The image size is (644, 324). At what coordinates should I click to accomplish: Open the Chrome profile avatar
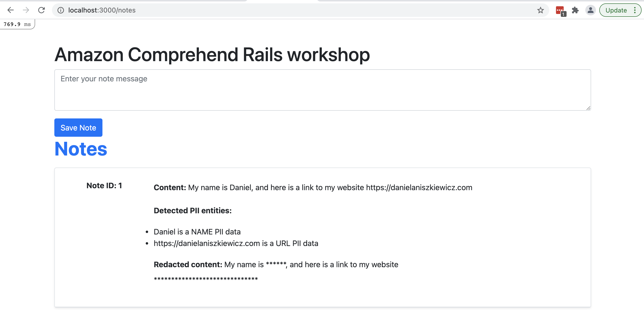click(590, 10)
